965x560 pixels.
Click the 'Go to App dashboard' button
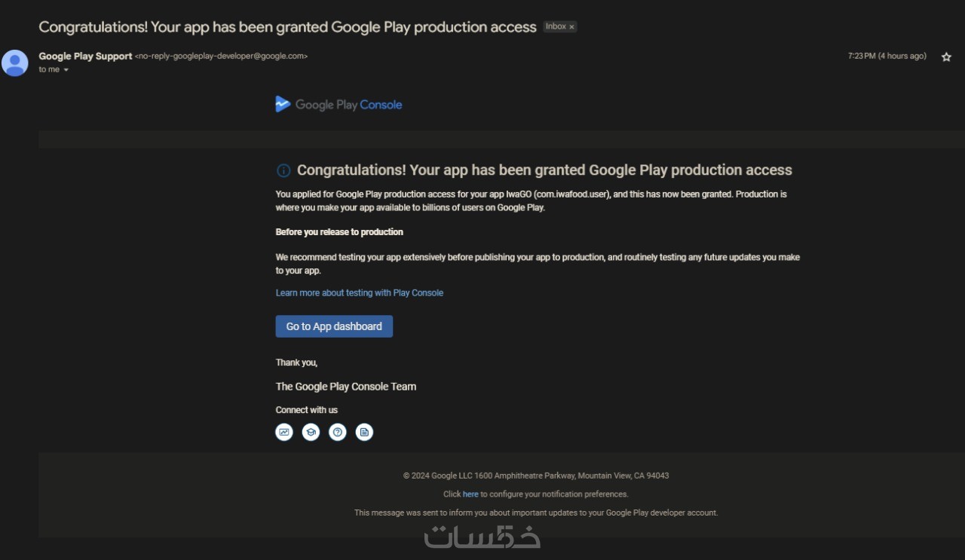click(334, 326)
